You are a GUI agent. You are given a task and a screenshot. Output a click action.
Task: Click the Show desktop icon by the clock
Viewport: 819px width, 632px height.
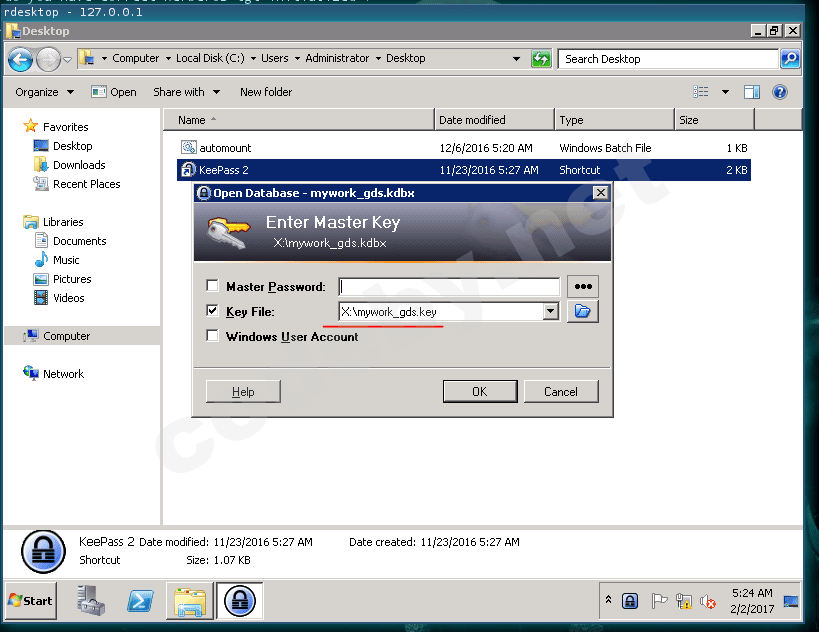tap(791, 601)
